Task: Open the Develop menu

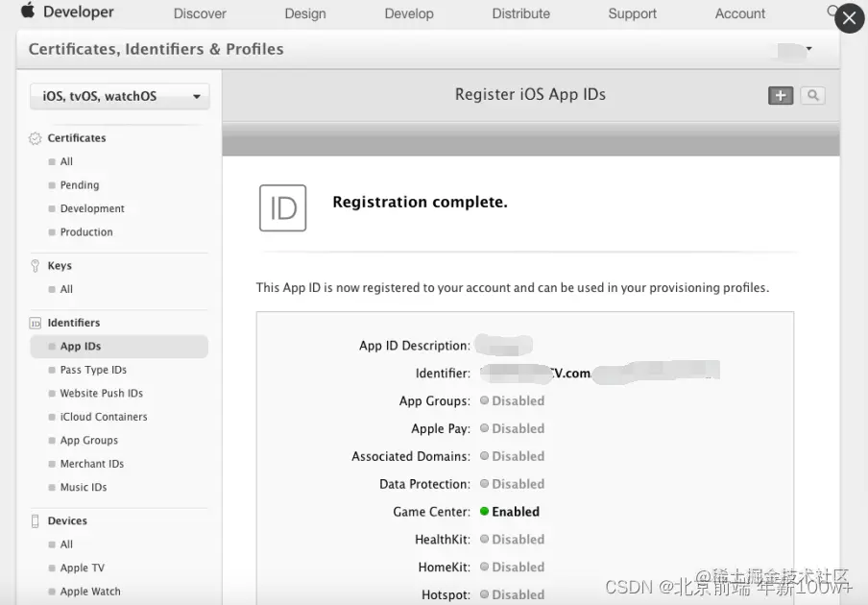Action: tap(409, 13)
